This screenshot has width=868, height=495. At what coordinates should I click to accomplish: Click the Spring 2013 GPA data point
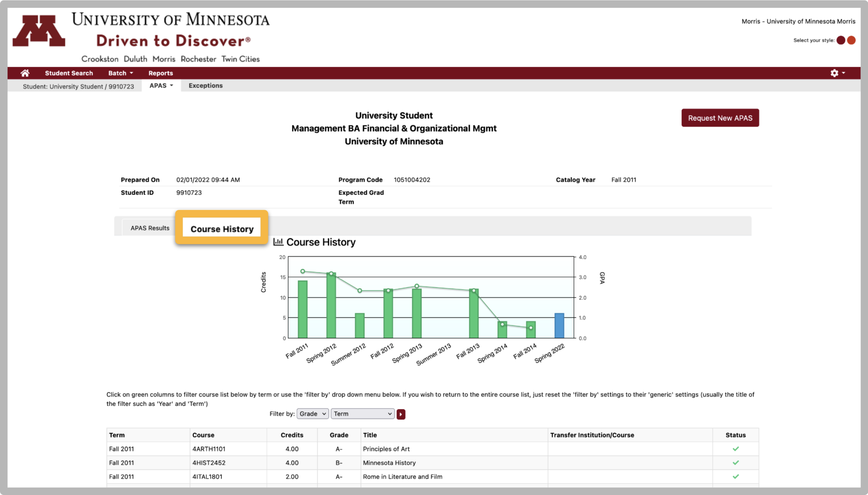click(417, 286)
